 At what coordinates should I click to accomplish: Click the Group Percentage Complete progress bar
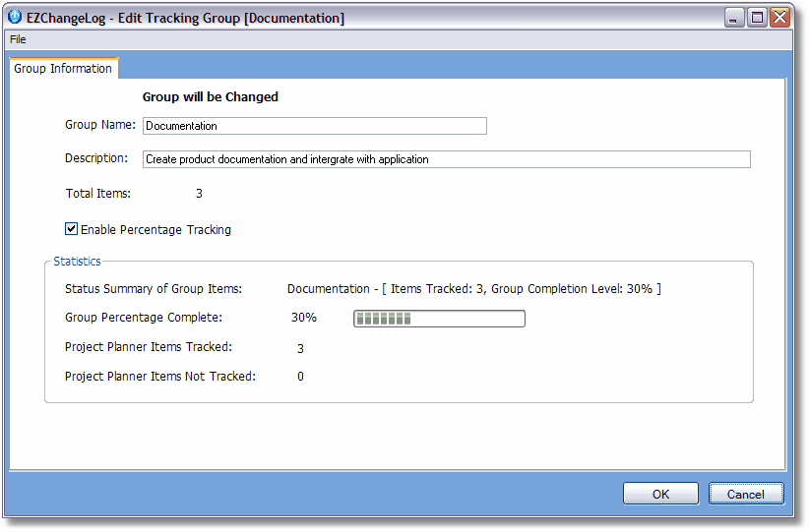click(x=439, y=319)
